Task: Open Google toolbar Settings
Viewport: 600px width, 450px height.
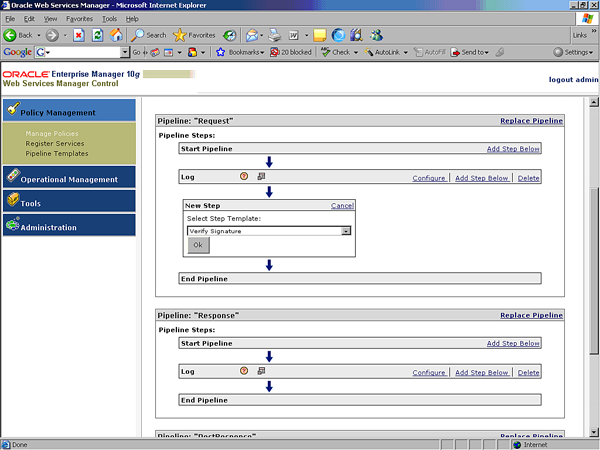Action: coord(573,52)
